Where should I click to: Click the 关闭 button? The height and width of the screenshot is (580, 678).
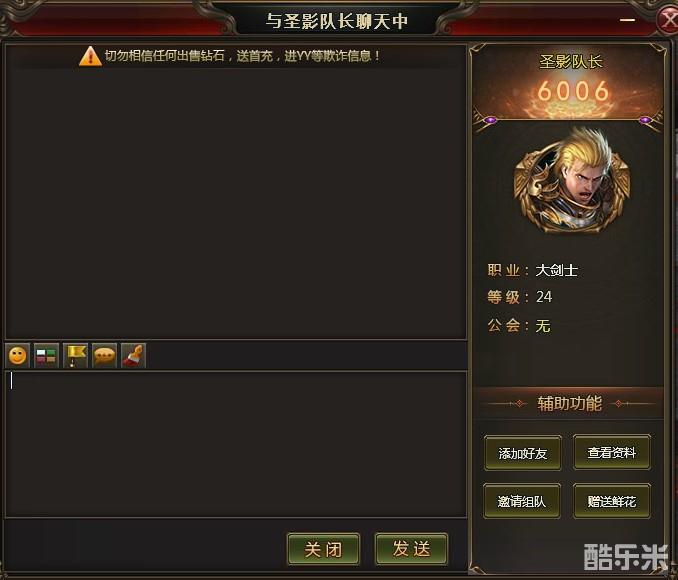click(x=323, y=549)
